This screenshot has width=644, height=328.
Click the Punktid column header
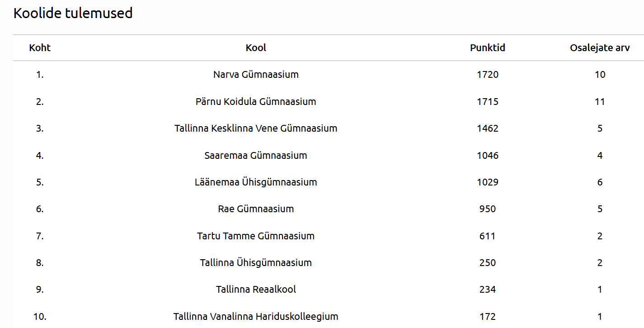coord(488,48)
